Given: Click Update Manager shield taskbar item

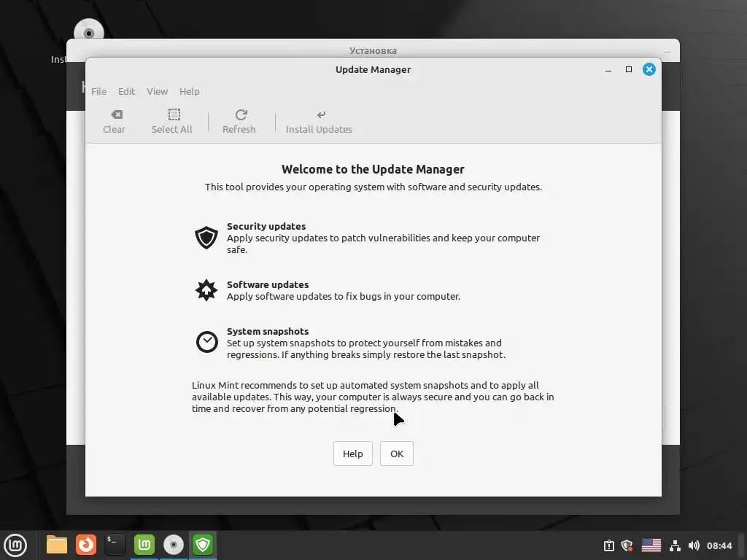Looking at the screenshot, I should [x=203, y=545].
